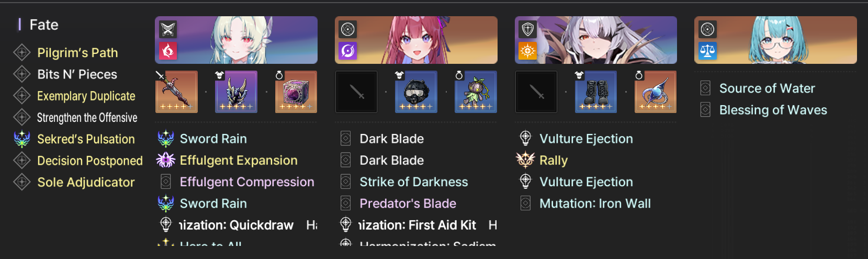Viewport: 868px width, 259px height.
Task: Click the silver-haired eyepatch character portrait
Action: [596, 40]
